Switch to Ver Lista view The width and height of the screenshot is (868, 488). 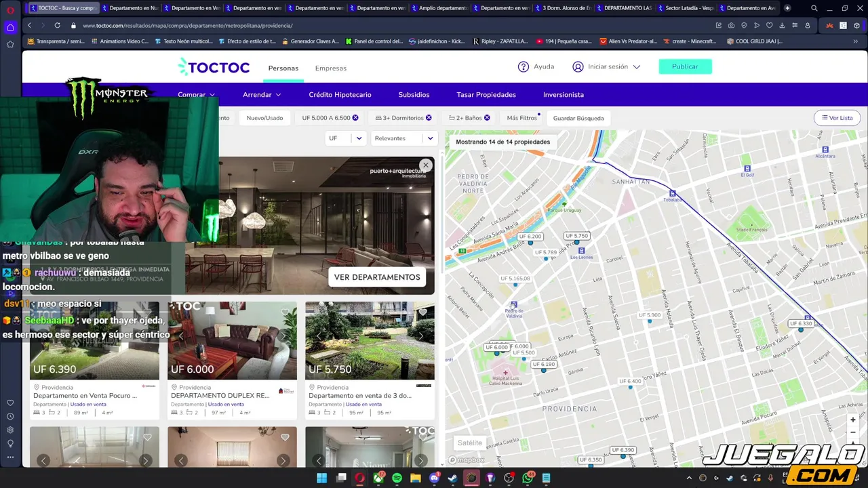[x=837, y=118]
